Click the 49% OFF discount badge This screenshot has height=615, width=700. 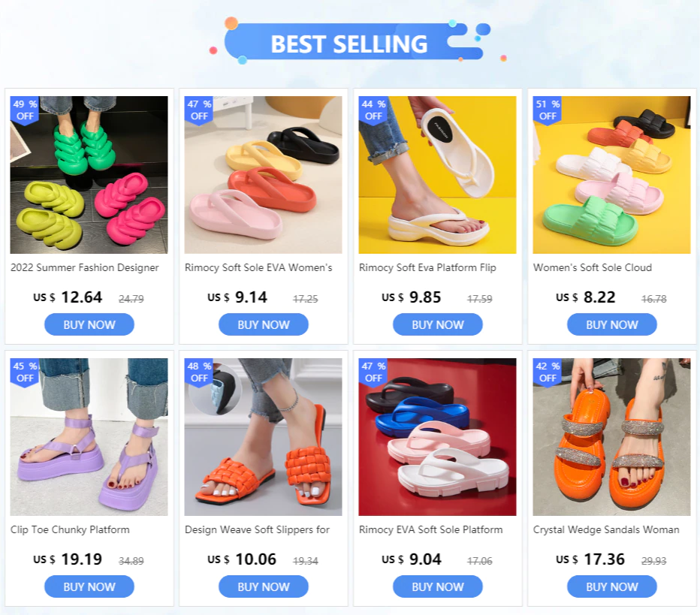pos(25,110)
